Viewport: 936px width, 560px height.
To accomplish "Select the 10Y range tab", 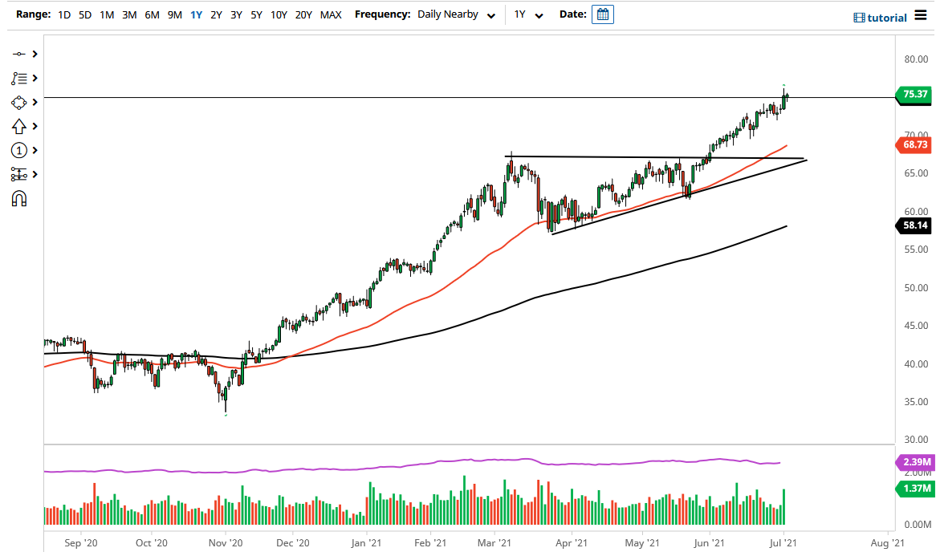I will coord(279,14).
